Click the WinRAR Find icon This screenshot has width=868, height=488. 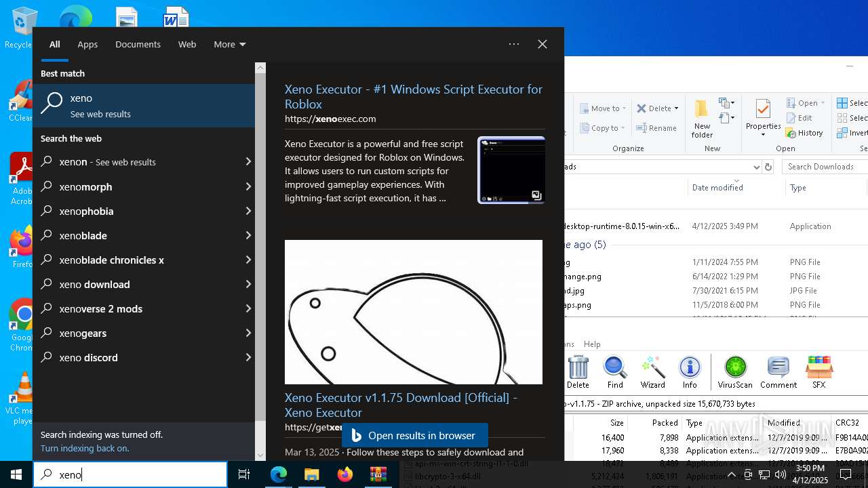(615, 372)
